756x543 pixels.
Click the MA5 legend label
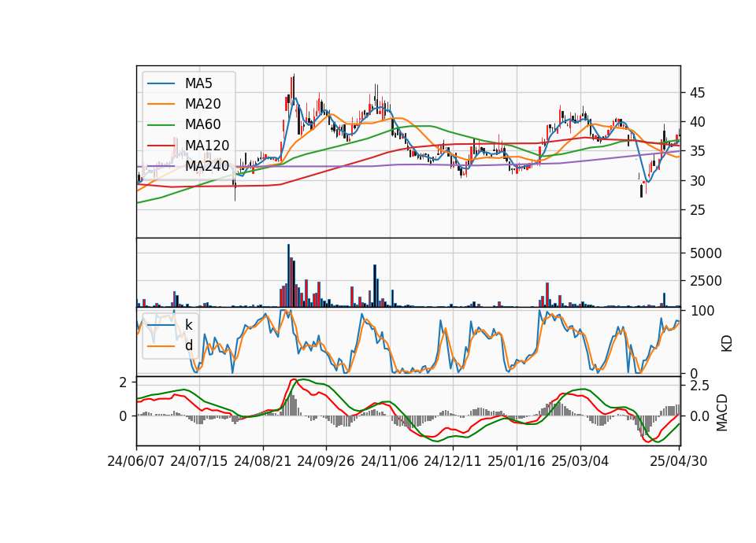pyautogui.click(x=198, y=83)
